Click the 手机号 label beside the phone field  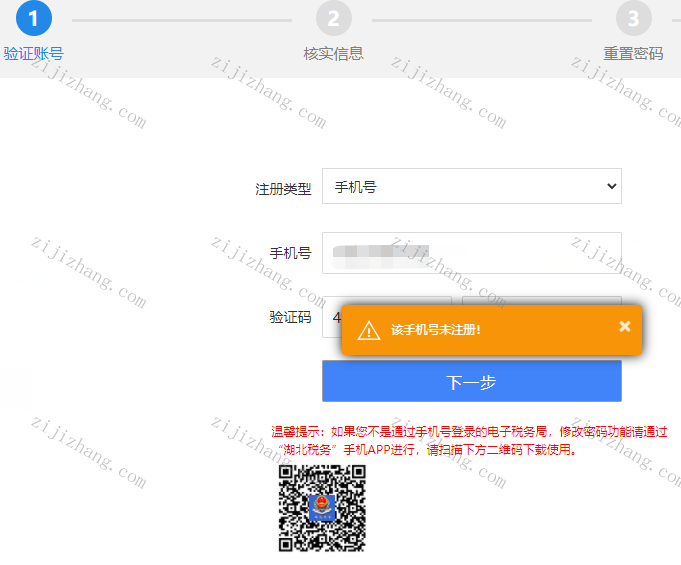point(290,253)
